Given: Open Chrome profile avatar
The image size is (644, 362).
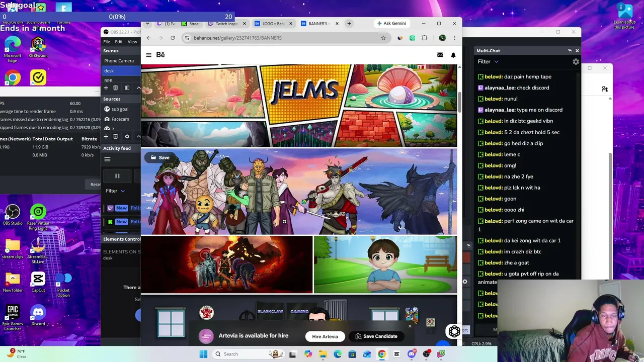Looking at the screenshot, I should [x=442, y=38].
